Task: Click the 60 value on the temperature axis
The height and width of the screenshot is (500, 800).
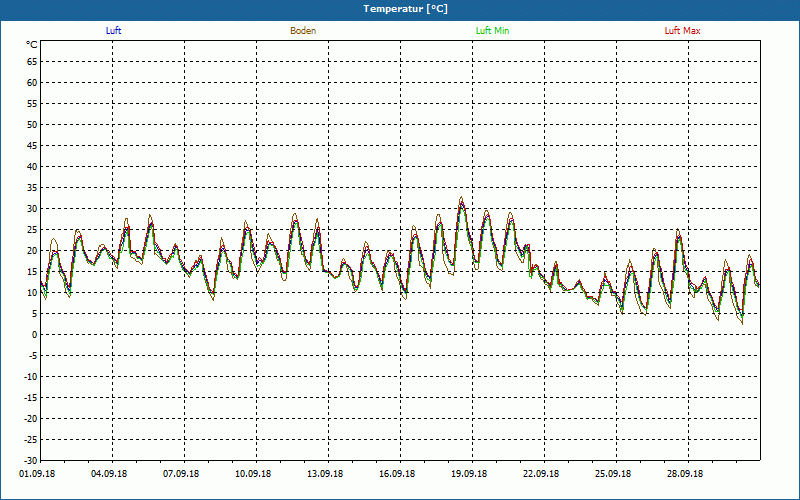Action: [x=32, y=83]
